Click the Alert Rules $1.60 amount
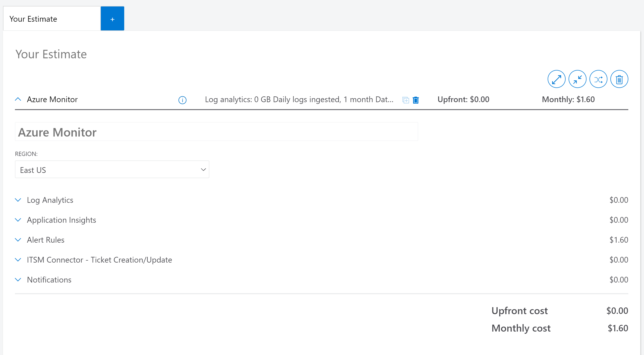The width and height of the screenshot is (644, 355). pyautogui.click(x=619, y=240)
